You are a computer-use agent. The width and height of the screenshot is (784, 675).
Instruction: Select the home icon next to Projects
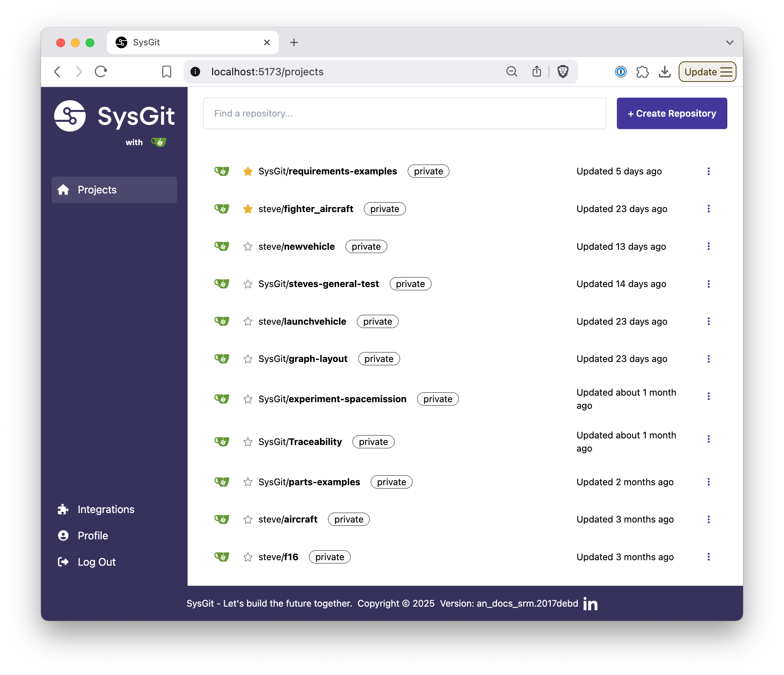point(63,189)
